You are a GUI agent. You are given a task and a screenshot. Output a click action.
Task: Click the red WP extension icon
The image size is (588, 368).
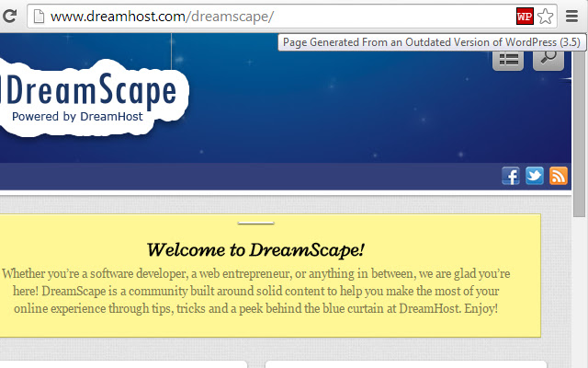(525, 17)
